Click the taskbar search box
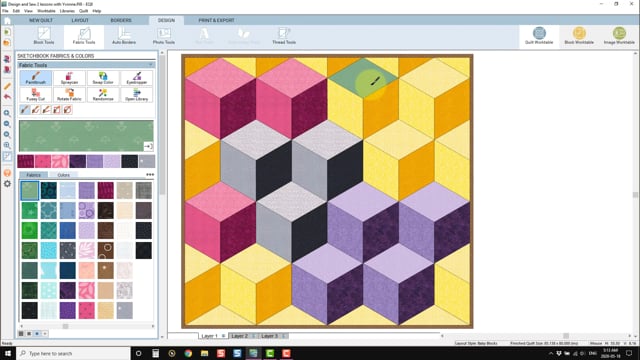This screenshot has width=640, height=360. pyautogui.click(x=74, y=353)
